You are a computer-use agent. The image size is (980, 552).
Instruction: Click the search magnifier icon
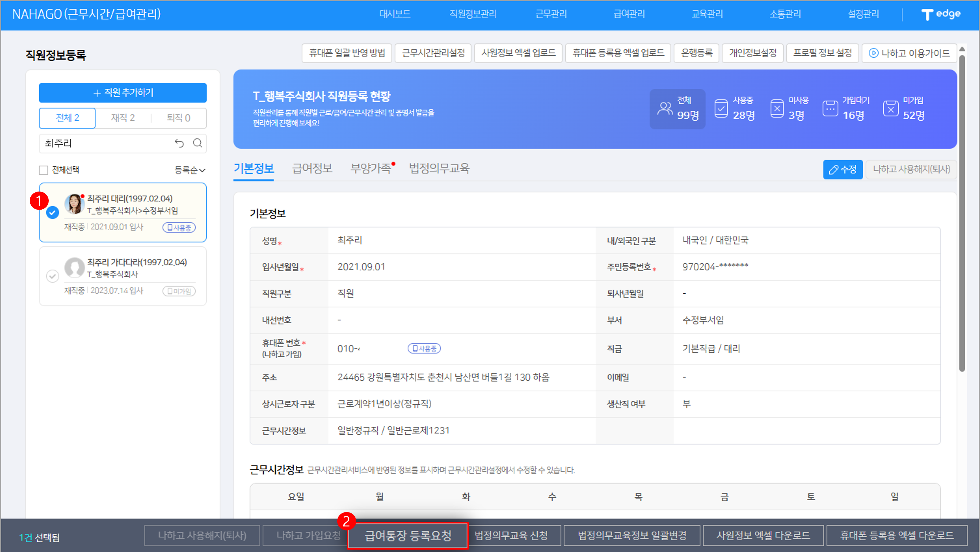[x=197, y=143]
